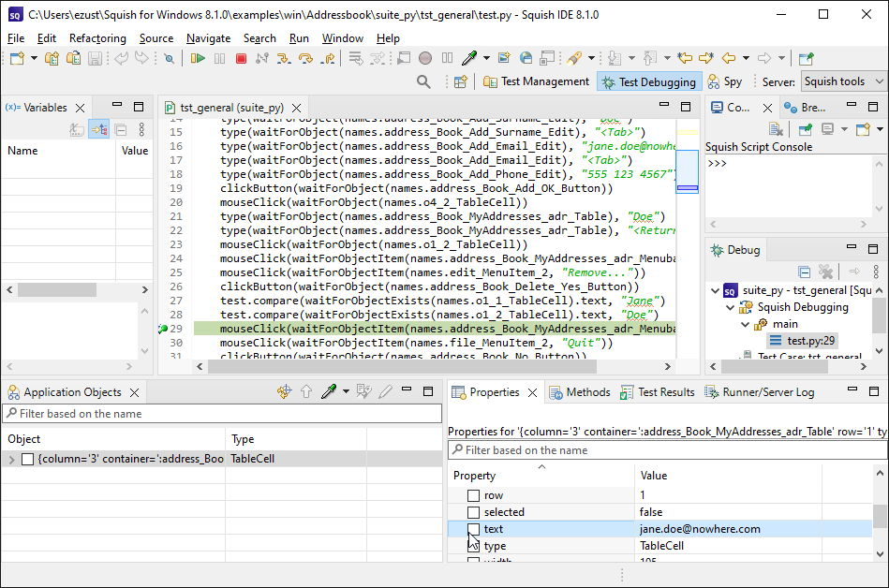Open the Spy perspective
Image resolution: width=889 pixels, height=588 pixels.
pyautogui.click(x=724, y=82)
